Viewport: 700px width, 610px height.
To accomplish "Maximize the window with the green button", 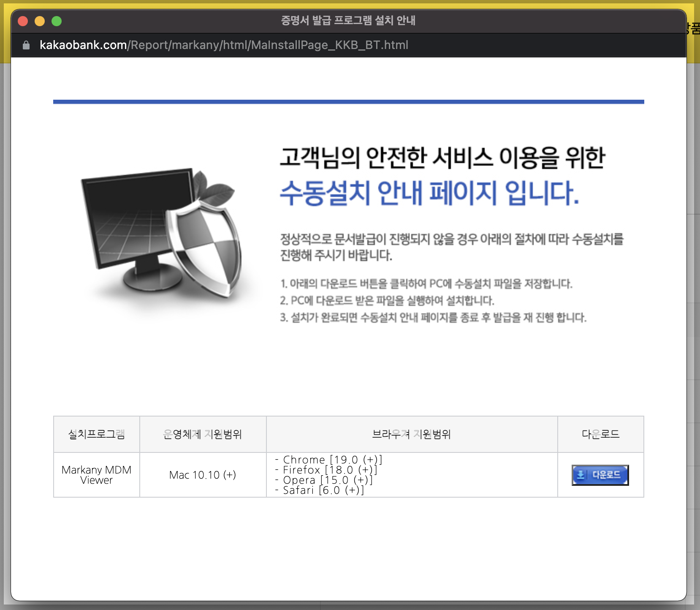I will point(57,21).
